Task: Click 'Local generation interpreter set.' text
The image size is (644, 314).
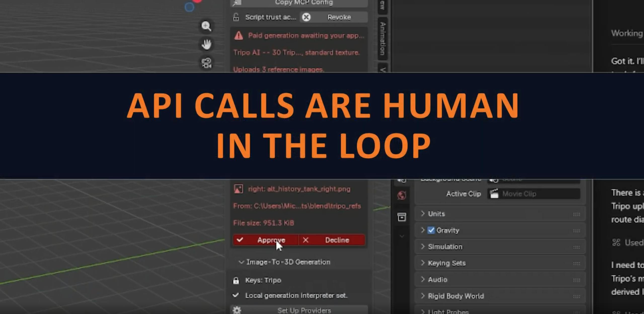Action: (296, 295)
